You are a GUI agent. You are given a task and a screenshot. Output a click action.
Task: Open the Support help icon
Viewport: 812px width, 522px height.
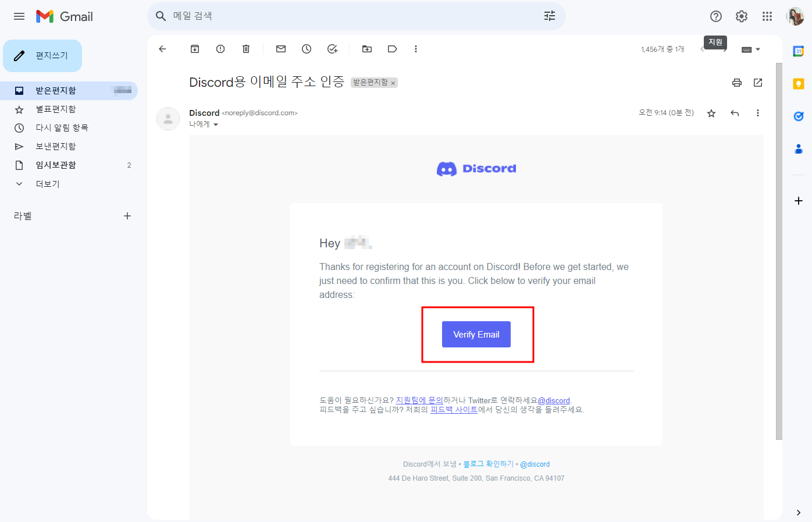point(716,16)
